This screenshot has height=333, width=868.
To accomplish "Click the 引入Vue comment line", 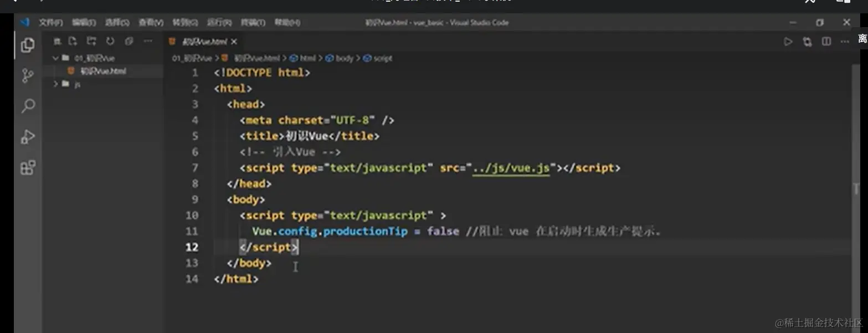I will pos(290,152).
